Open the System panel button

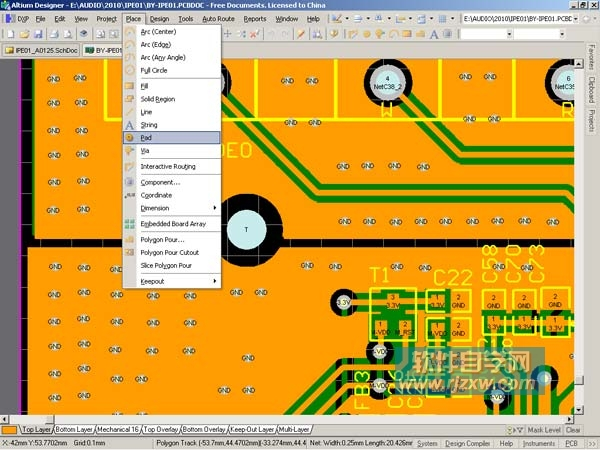427,443
